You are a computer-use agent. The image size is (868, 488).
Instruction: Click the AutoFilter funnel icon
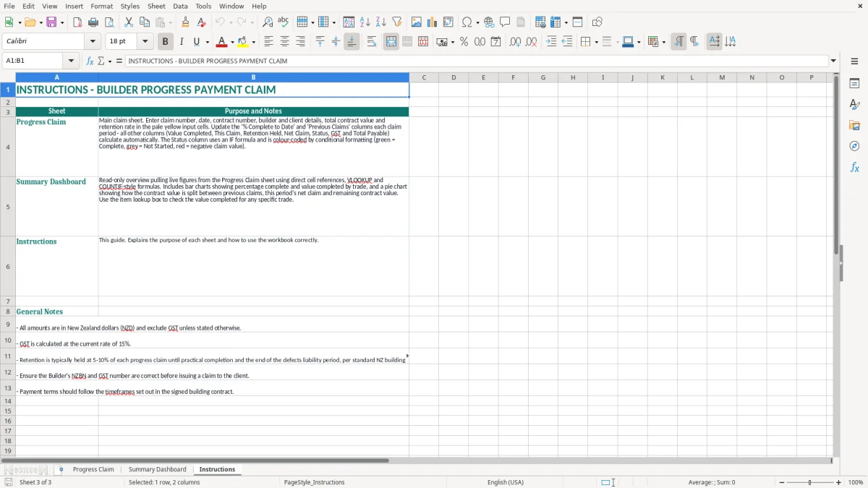(x=397, y=22)
